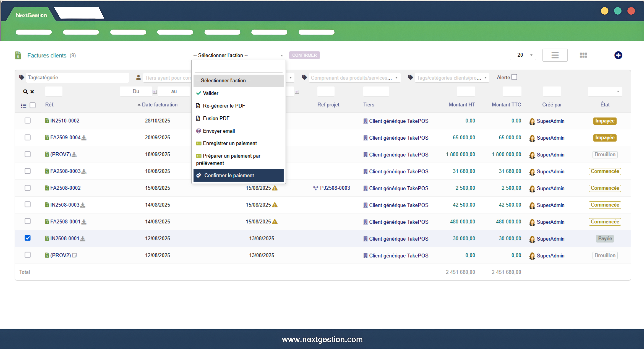644x349 pixels.
Task: Select Envoyer email from action list
Action: [x=219, y=131]
